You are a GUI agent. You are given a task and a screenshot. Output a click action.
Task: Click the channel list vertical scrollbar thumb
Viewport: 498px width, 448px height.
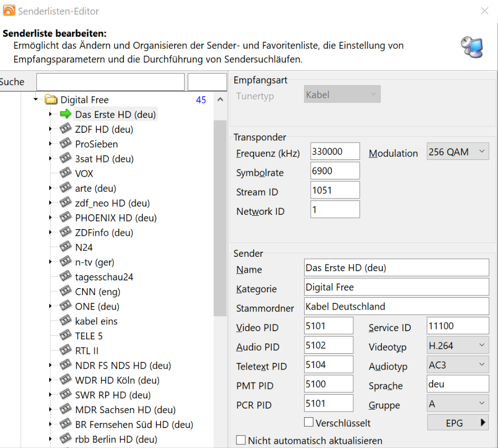point(220,218)
